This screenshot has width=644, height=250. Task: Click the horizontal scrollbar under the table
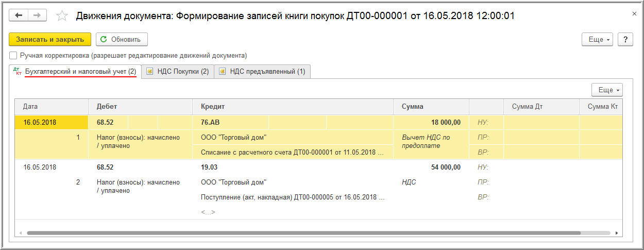click(309, 233)
